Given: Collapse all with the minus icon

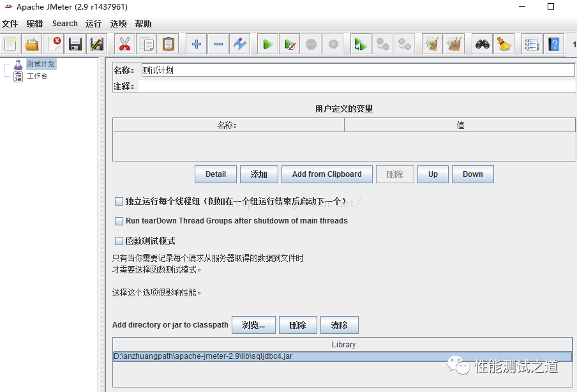Looking at the screenshot, I should click(218, 44).
